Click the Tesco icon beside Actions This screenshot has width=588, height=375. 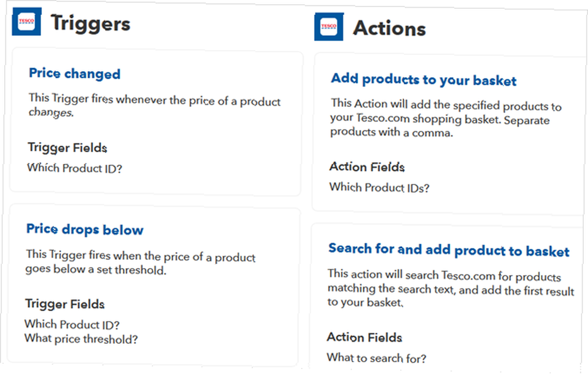click(x=329, y=26)
